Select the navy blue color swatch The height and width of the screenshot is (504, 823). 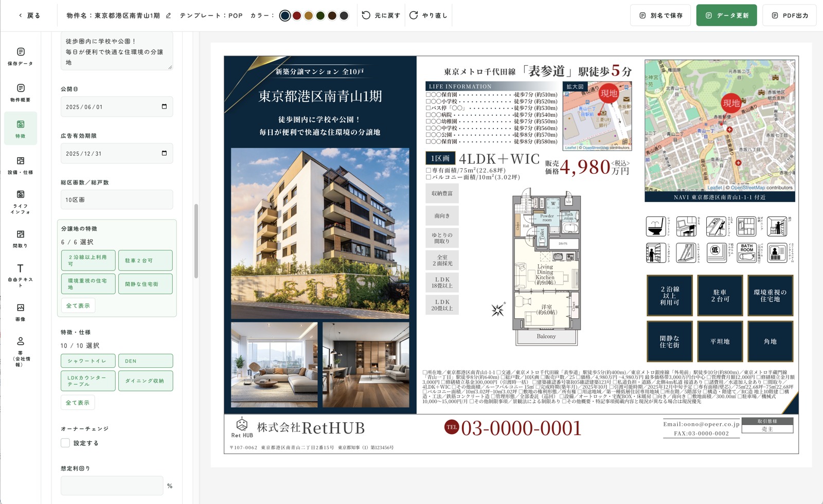tap(285, 15)
